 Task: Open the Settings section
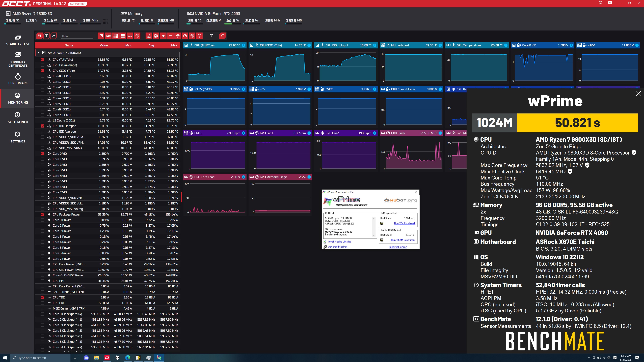(x=18, y=137)
